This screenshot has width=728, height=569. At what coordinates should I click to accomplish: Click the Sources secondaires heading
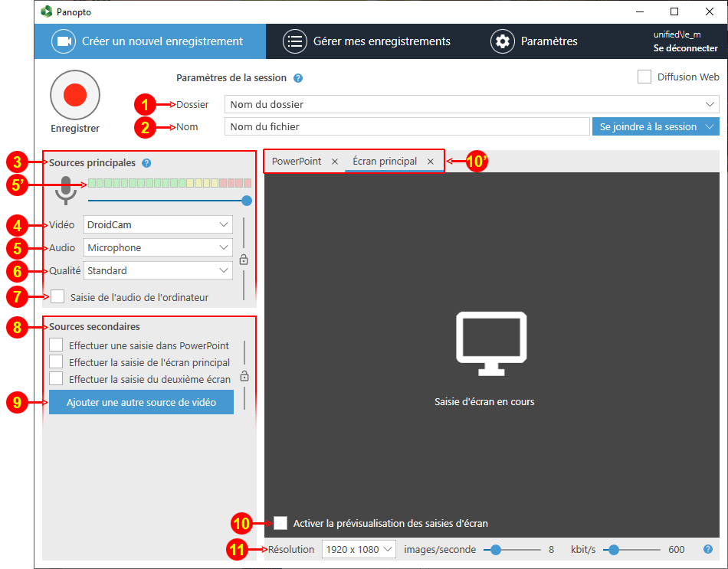pos(94,326)
